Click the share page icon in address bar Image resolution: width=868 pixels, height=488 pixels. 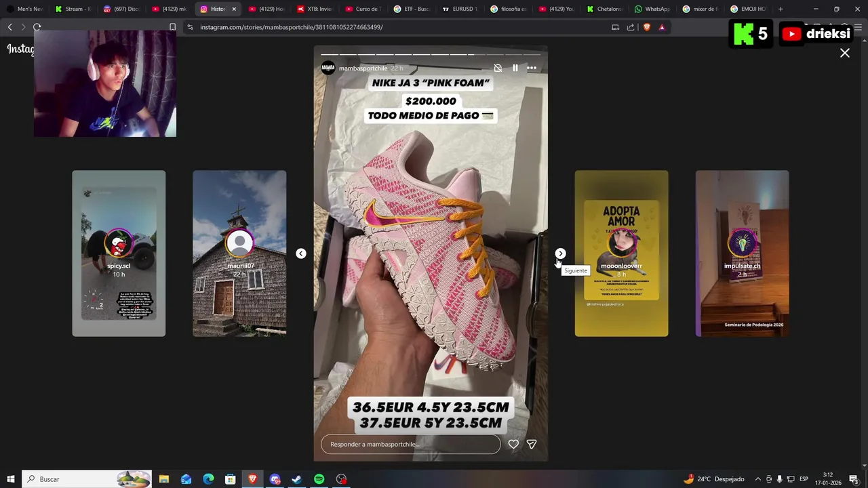631,27
